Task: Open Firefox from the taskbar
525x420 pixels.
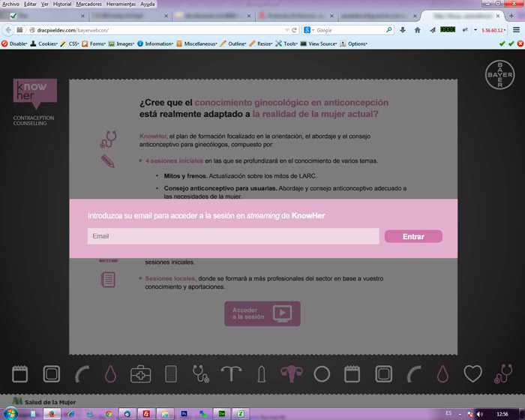Action: coord(52,414)
